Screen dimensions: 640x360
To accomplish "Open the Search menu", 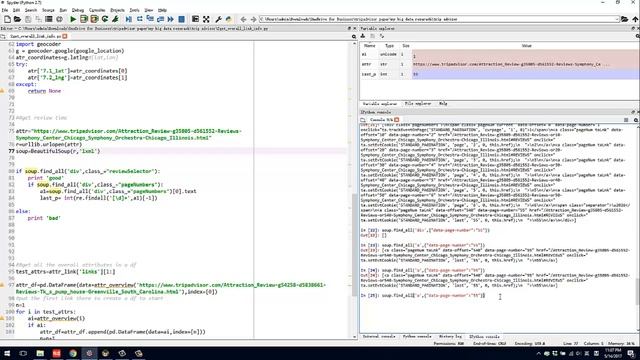I will tap(31, 10).
